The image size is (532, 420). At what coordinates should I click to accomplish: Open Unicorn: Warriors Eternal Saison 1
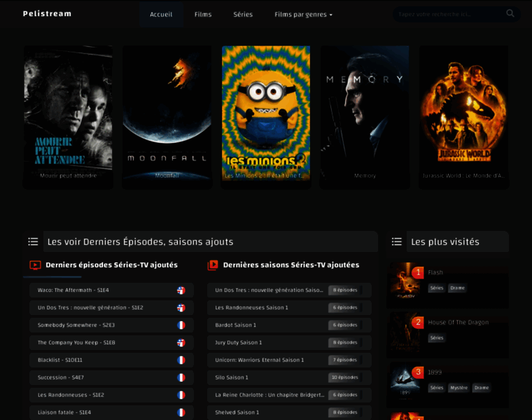click(x=289, y=360)
